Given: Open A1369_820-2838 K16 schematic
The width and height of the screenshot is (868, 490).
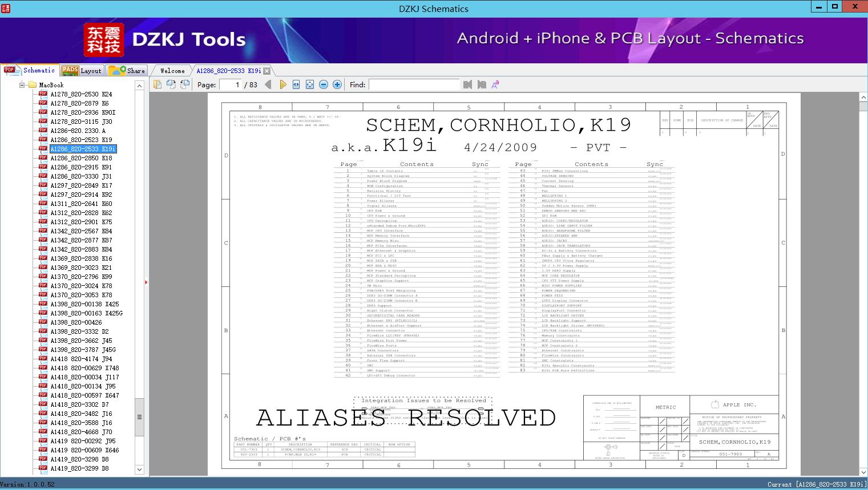Looking at the screenshot, I should tap(81, 258).
